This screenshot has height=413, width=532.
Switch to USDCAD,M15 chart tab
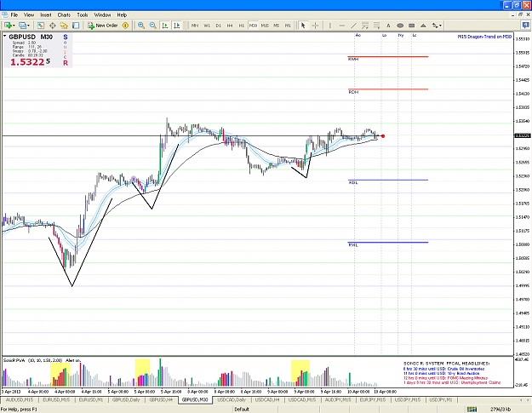click(x=302, y=400)
